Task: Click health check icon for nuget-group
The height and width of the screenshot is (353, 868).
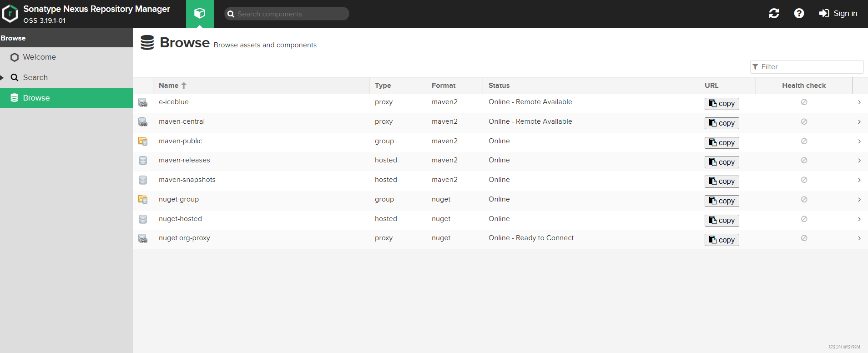Action: (x=804, y=199)
